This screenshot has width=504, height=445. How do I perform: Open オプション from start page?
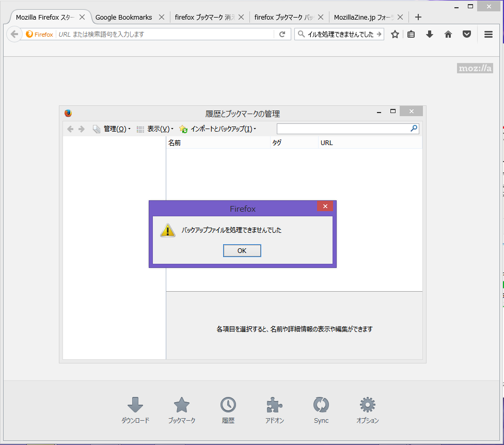[367, 410]
